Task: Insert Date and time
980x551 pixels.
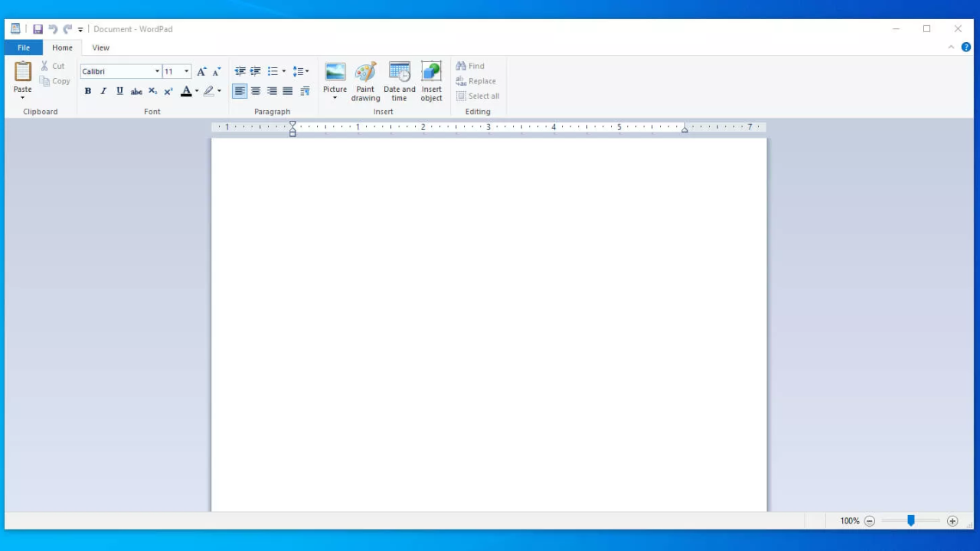Action: click(400, 81)
